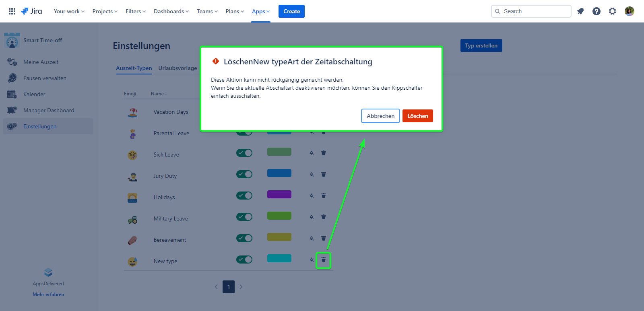Viewport: 644px width, 311px height.
Task: Expand the Dashboards dropdown in navbar
Action: (x=171, y=11)
